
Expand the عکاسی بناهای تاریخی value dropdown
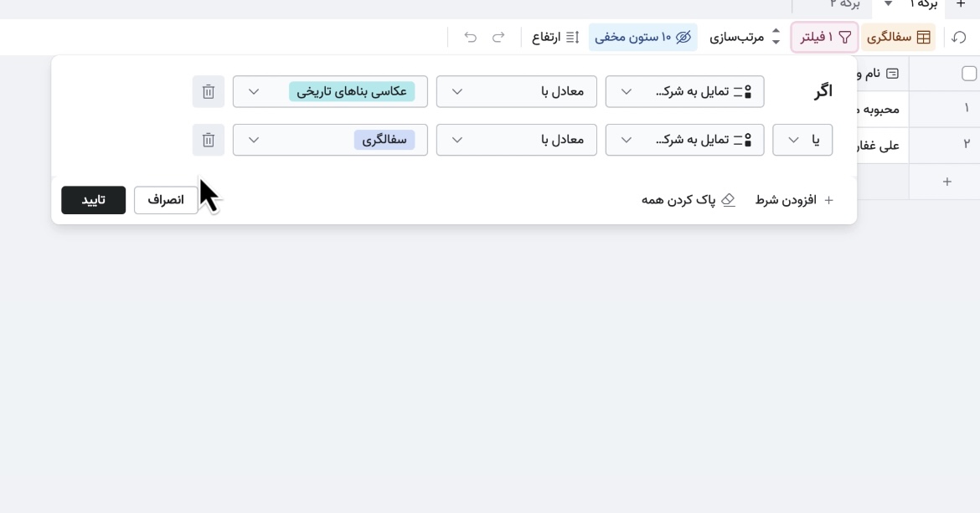coord(330,91)
